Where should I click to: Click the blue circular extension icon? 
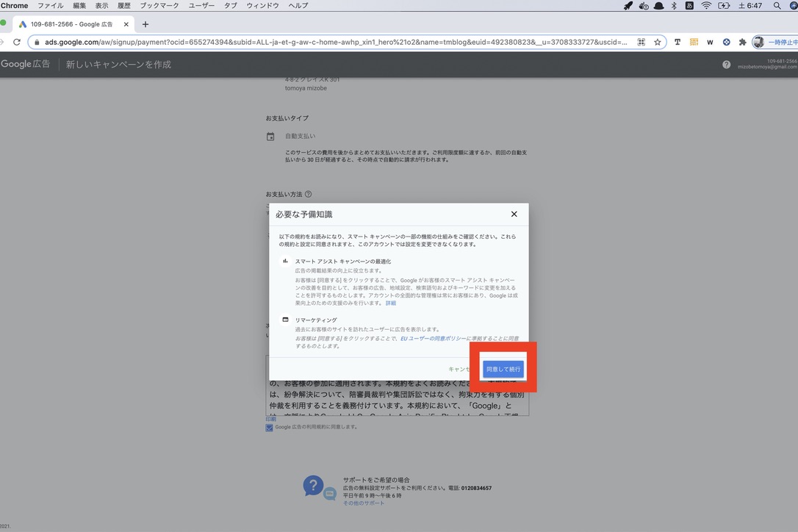tap(726, 43)
